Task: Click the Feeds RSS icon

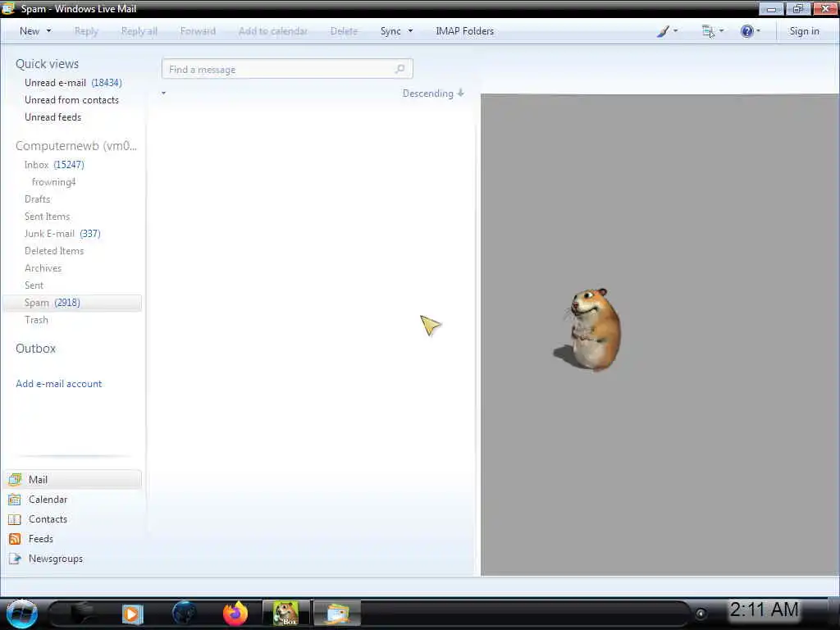Action: coord(15,539)
